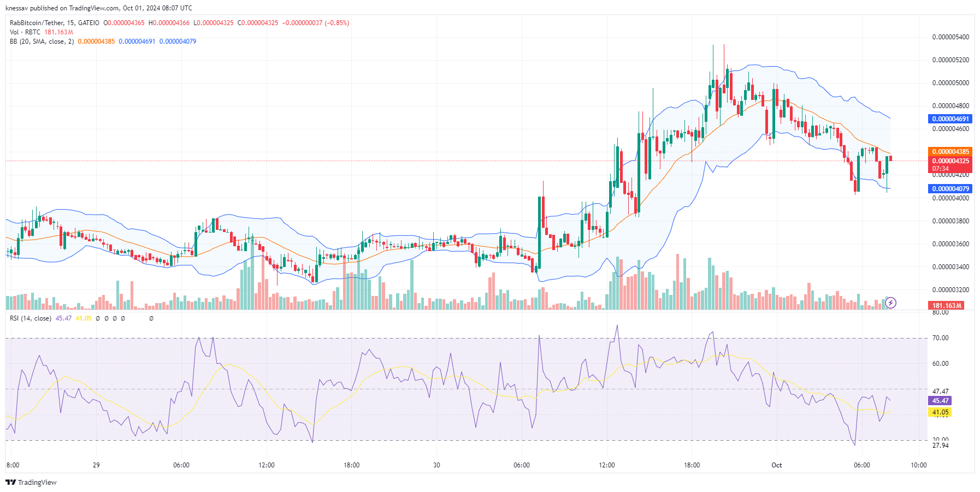Click the 0.000003600 price scale label
Image resolution: width=980 pixels, height=492 pixels.
pyautogui.click(x=951, y=244)
